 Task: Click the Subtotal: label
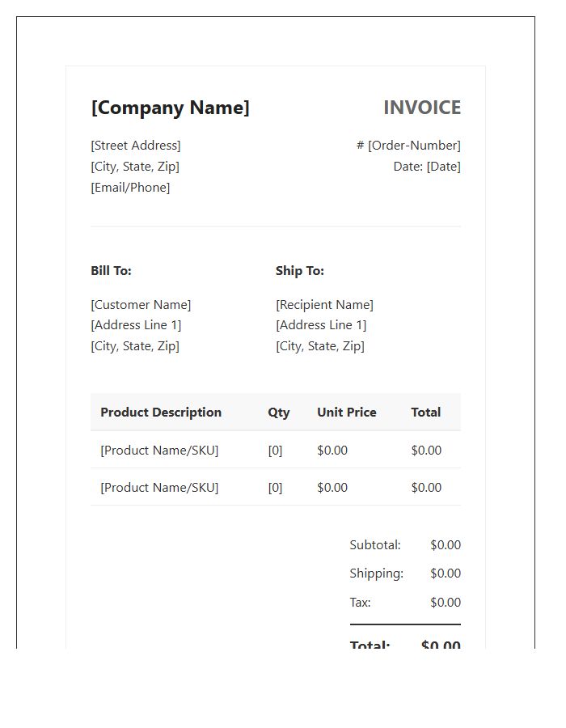pos(375,545)
